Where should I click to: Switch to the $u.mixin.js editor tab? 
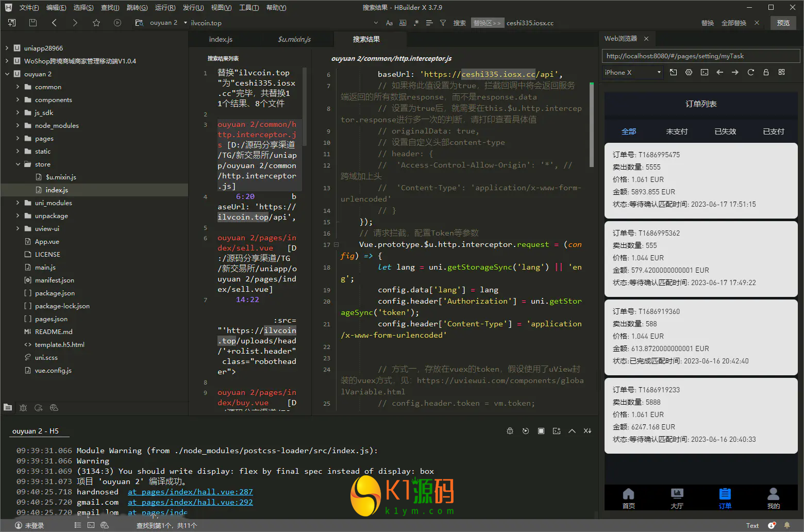tap(294, 39)
